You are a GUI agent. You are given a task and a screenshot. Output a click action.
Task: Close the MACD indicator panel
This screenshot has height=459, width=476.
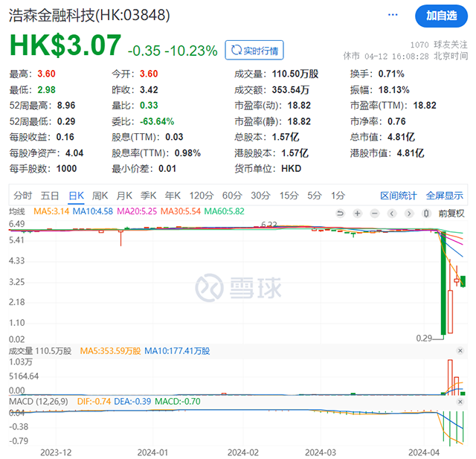pos(460,402)
